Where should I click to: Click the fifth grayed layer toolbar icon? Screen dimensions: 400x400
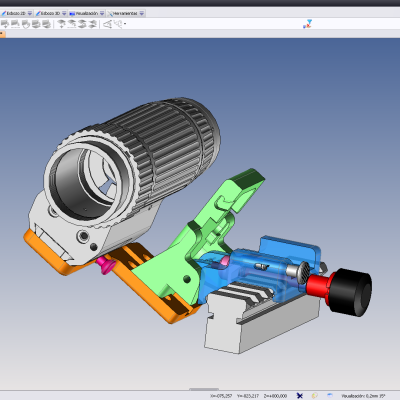(x=46, y=24)
